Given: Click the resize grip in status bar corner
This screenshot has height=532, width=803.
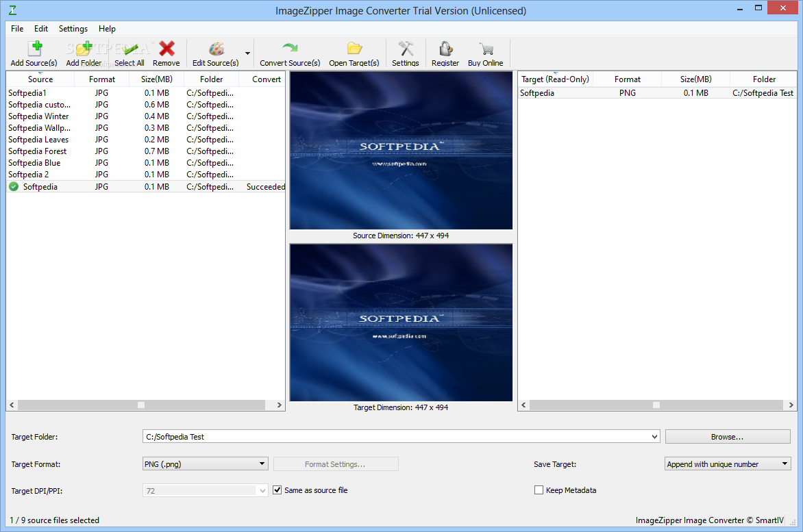Looking at the screenshot, I should (x=792, y=523).
